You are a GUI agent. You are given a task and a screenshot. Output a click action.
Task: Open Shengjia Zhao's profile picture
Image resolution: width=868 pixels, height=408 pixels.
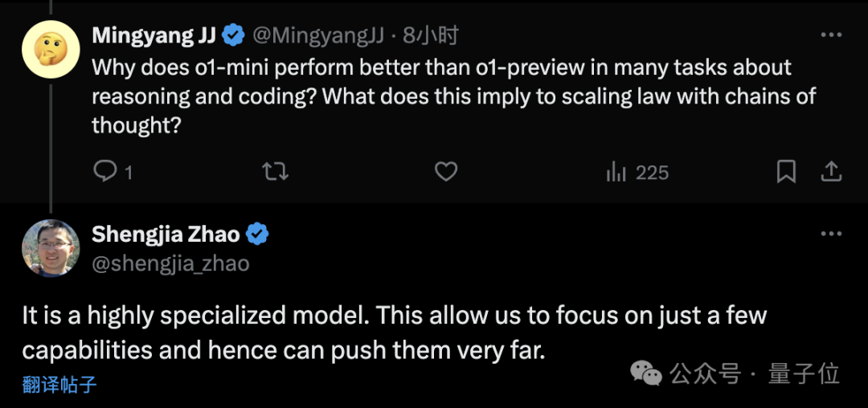(x=51, y=248)
